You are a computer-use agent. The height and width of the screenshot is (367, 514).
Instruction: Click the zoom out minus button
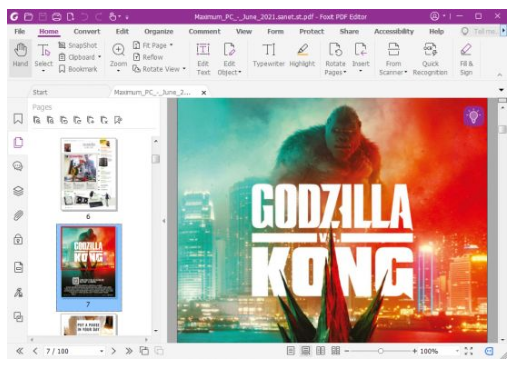coord(347,351)
